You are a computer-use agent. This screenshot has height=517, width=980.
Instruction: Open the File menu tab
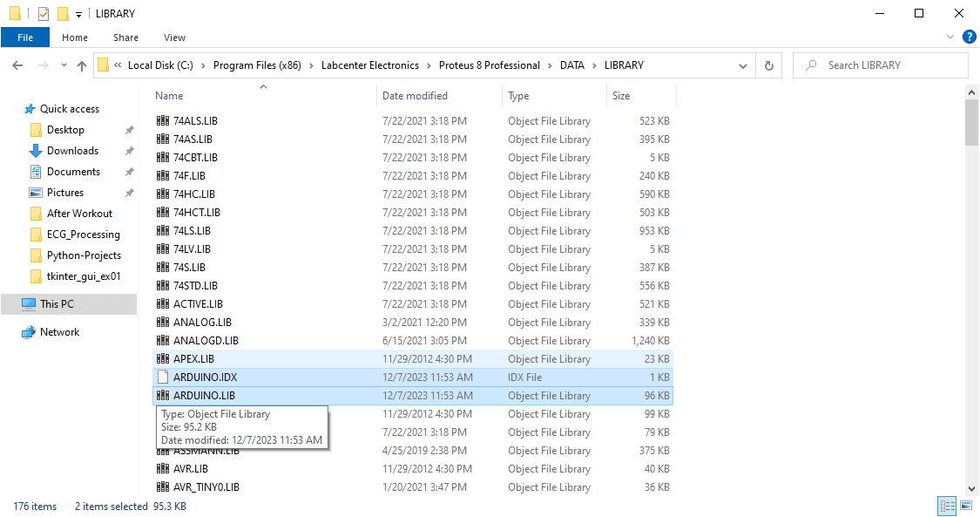point(25,37)
